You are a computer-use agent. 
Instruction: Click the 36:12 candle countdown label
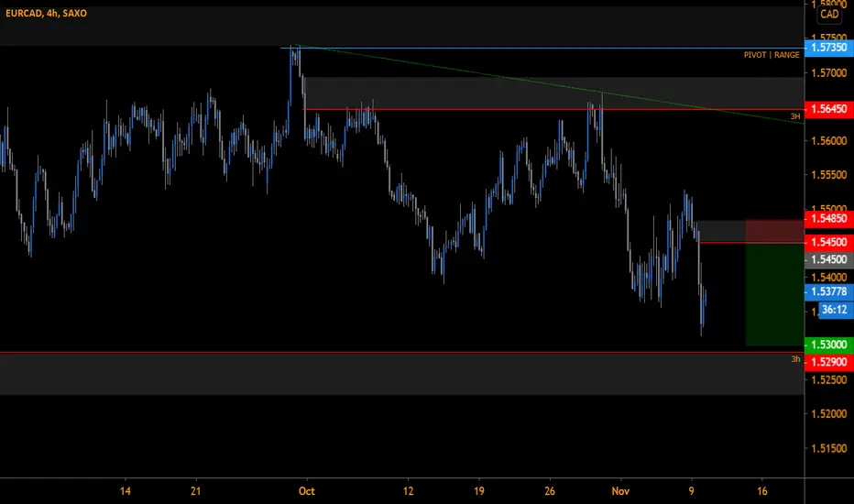[x=836, y=310]
